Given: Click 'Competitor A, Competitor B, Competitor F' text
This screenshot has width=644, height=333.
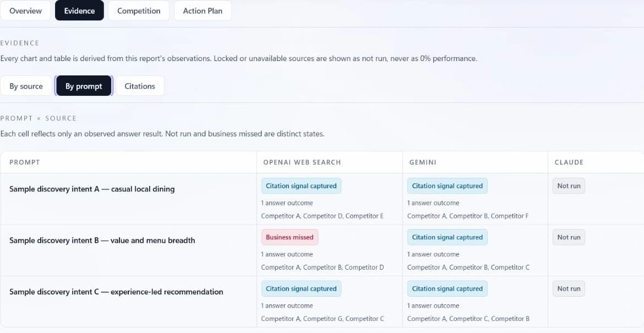Looking at the screenshot, I should click(468, 216).
